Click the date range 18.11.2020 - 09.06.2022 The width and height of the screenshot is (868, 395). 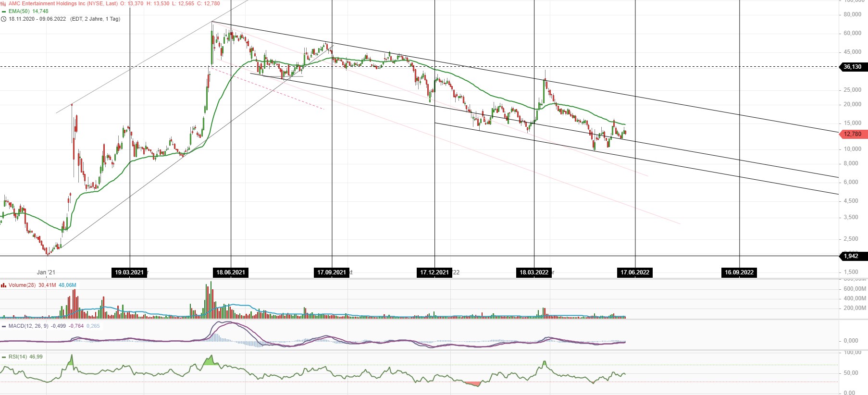pos(37,19)
